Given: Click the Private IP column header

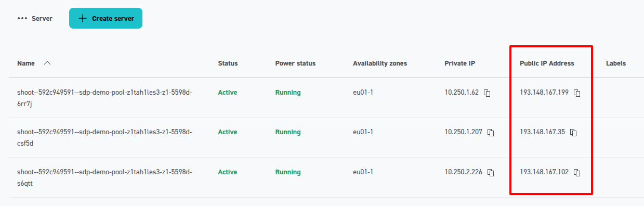Looking at the screenshot, I should point(459,63).
